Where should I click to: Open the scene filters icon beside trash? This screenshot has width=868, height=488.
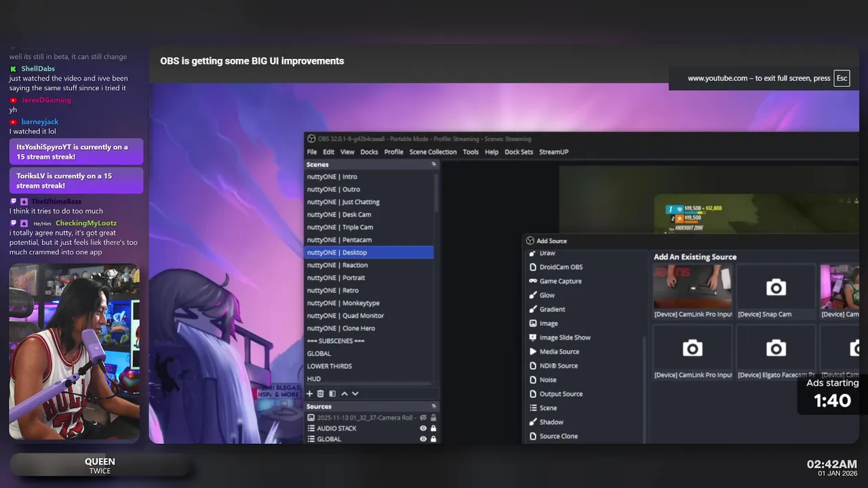point(332,394)
